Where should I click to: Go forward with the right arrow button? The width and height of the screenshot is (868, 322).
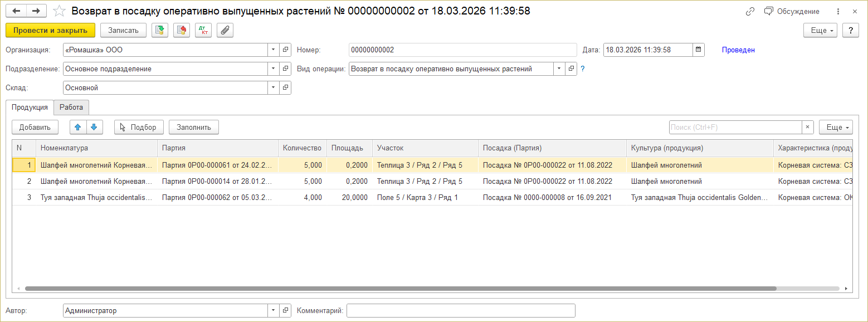point(36,11)
